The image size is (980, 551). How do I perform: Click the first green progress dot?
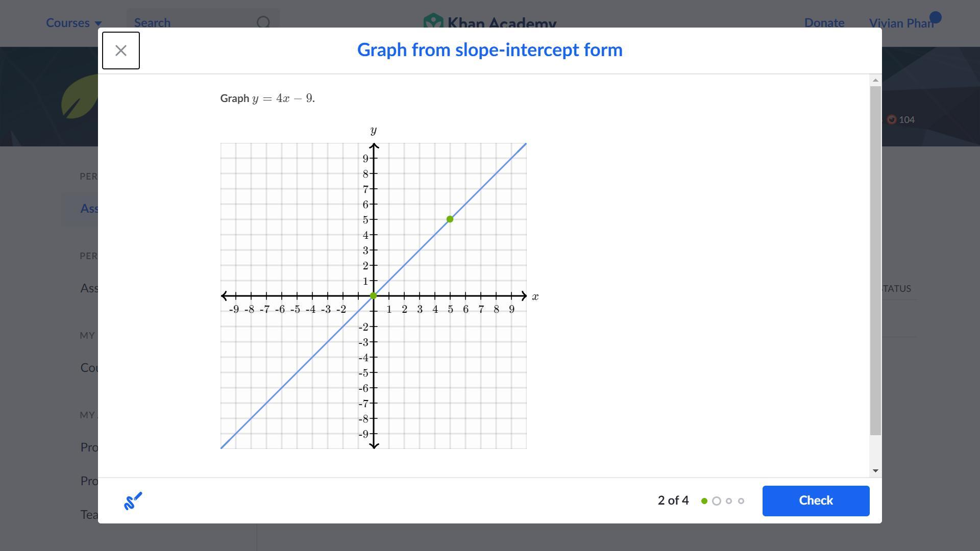[704, 501]
